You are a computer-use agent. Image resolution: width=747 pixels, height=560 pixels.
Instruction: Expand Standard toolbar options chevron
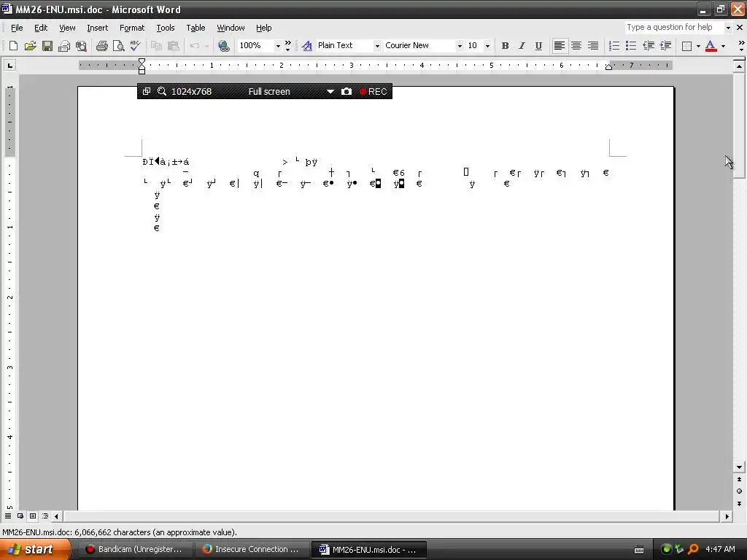(x=287, y=46)
